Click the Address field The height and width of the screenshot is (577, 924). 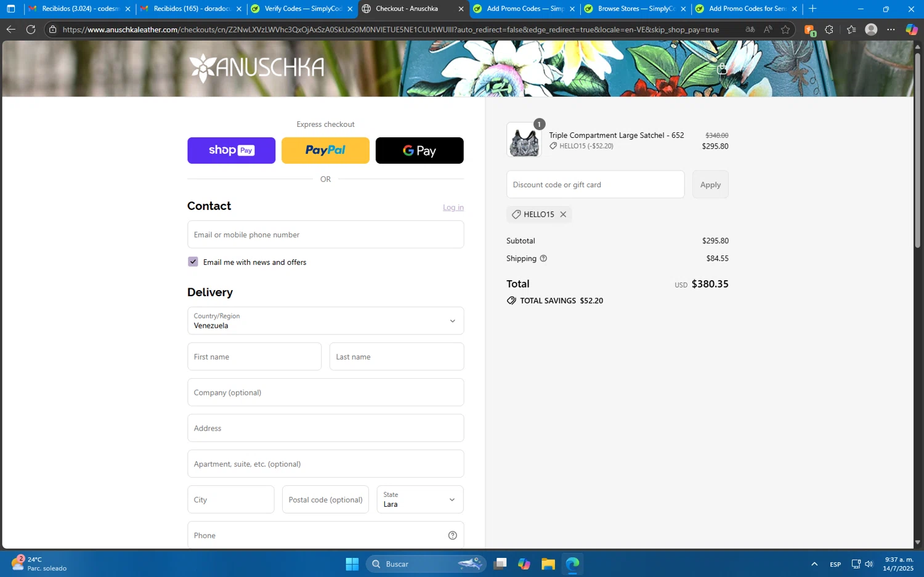click(325, 428)
